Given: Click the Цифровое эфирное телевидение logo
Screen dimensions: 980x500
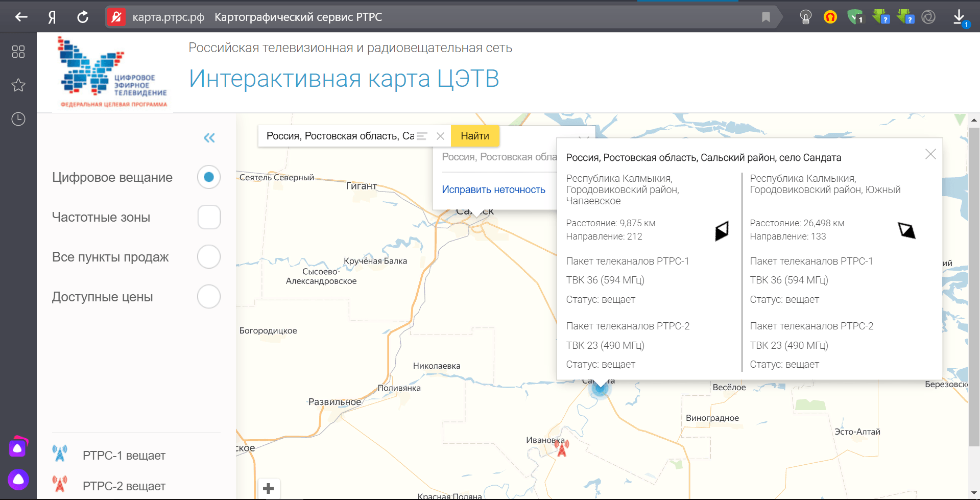Looking at the screenshot, I should [113, 72].
